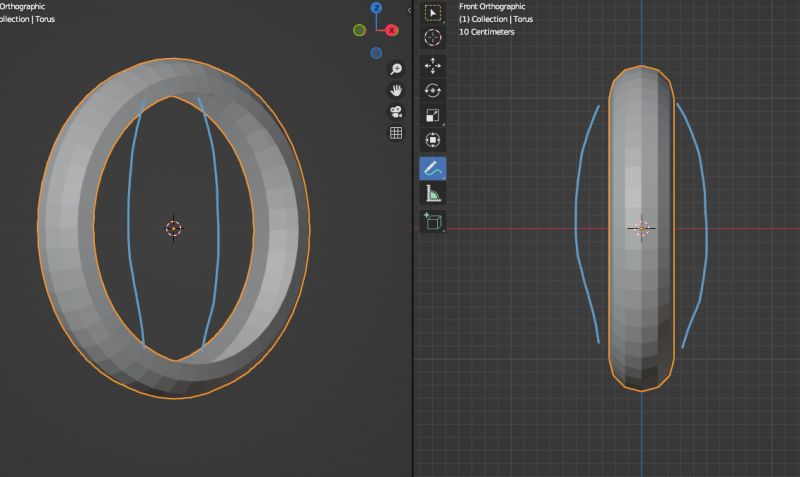800x477 pixels.
Task: Toggle the camera view button
Action: (396, 112)
